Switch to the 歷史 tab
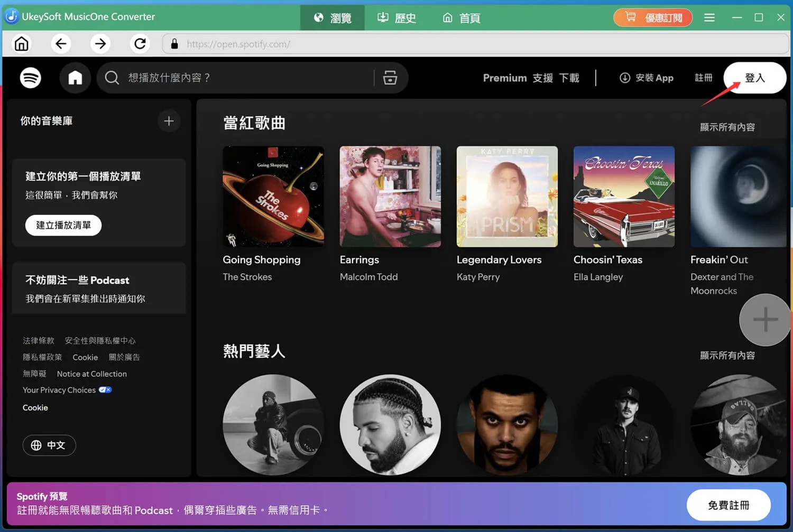This screenshot has height=532, width=793. pos(396,18)
